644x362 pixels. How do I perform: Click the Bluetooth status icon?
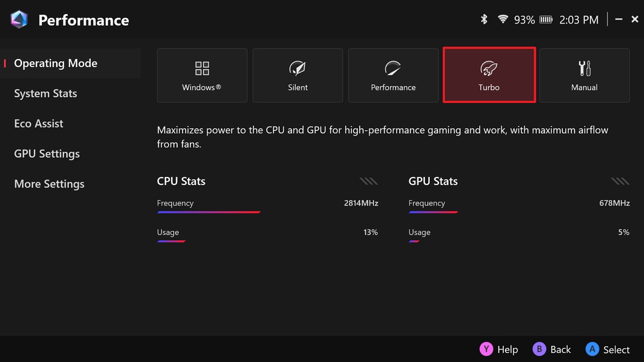484,20
